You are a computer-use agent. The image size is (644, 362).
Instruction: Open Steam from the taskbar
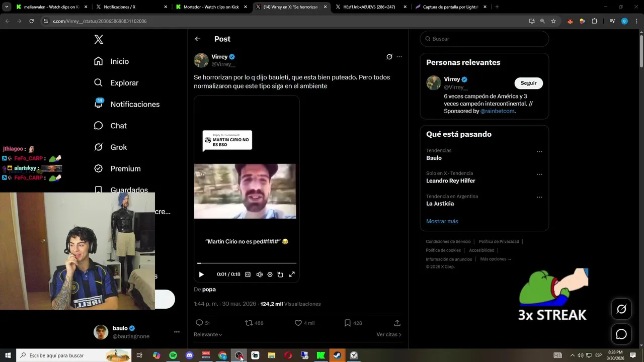tap(337, 355)
